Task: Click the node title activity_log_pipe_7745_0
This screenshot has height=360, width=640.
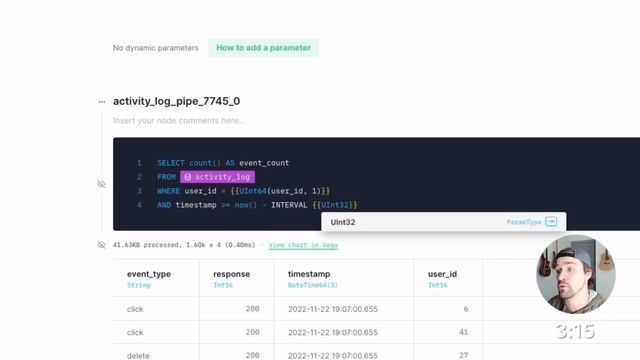Action: [176, 101]
